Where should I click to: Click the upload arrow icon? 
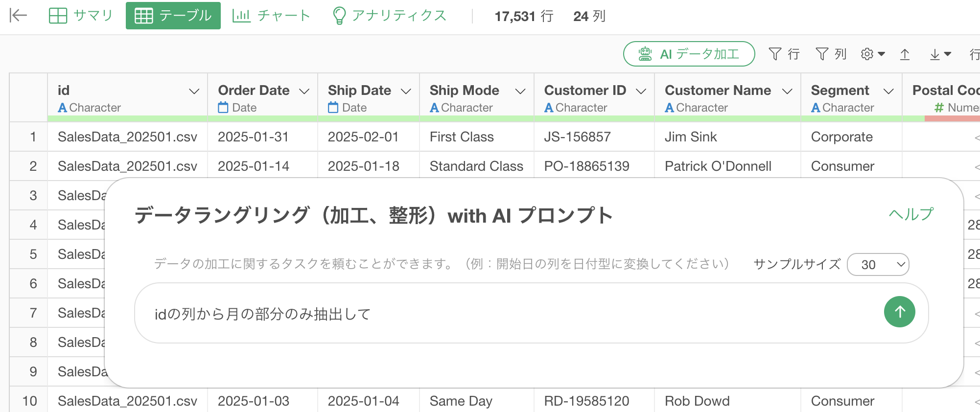(x=905, y=54)
